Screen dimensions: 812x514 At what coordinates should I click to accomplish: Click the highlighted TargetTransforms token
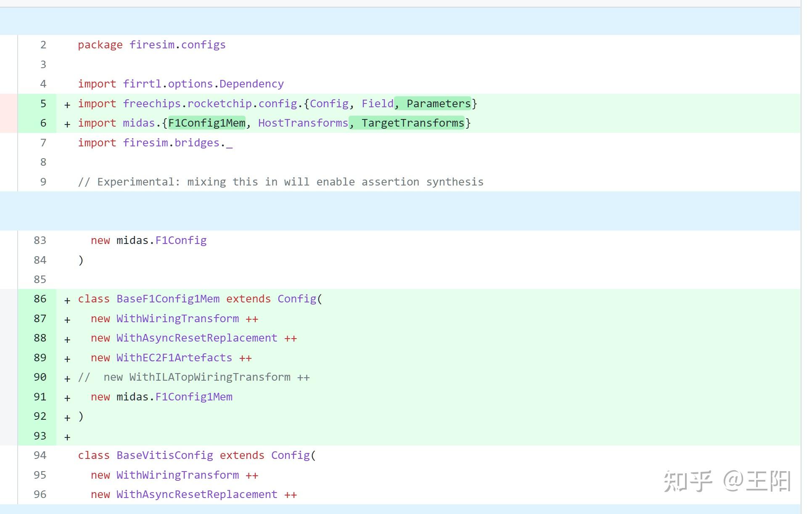tap(413, 123)
